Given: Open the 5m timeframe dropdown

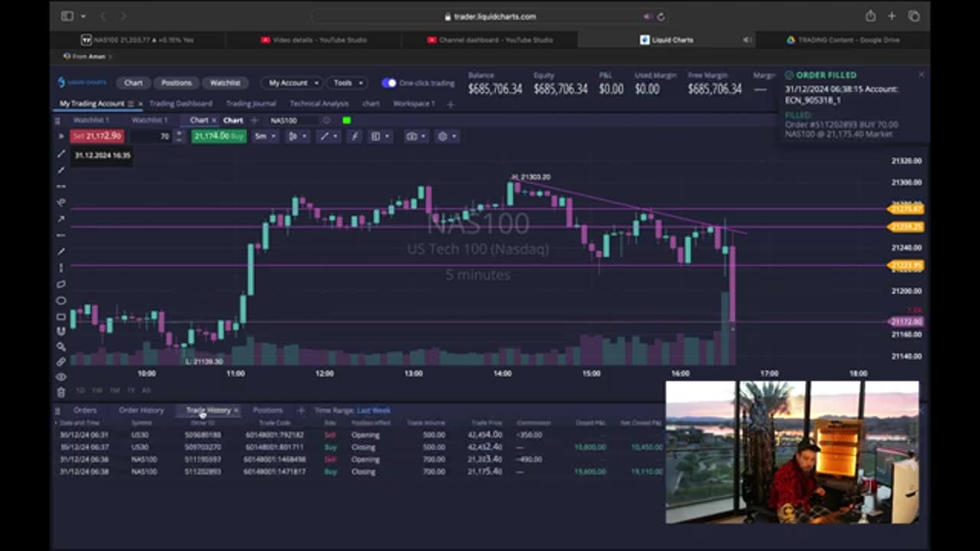Looking at the screenshot, I should click(265, 136).
